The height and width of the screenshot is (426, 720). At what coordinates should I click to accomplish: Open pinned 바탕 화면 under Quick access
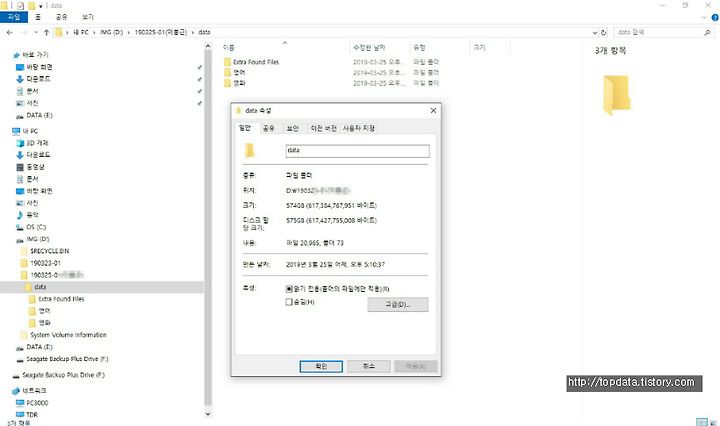coord(34,67)
